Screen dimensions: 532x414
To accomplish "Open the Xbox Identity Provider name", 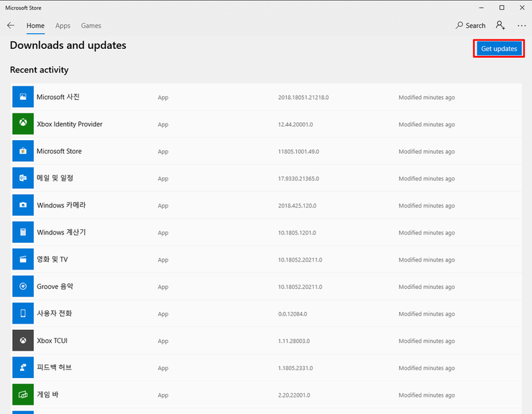I will pos(70,124).
